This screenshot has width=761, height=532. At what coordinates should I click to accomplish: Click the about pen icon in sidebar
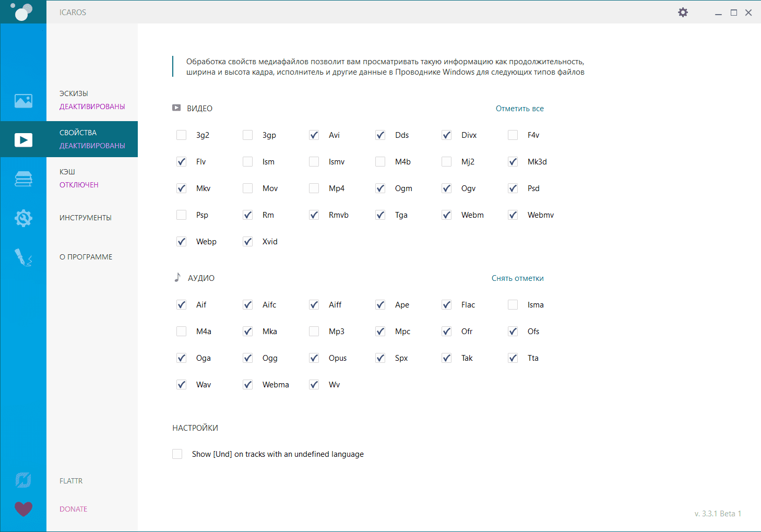pyautogui.click(x=23, y=257)
